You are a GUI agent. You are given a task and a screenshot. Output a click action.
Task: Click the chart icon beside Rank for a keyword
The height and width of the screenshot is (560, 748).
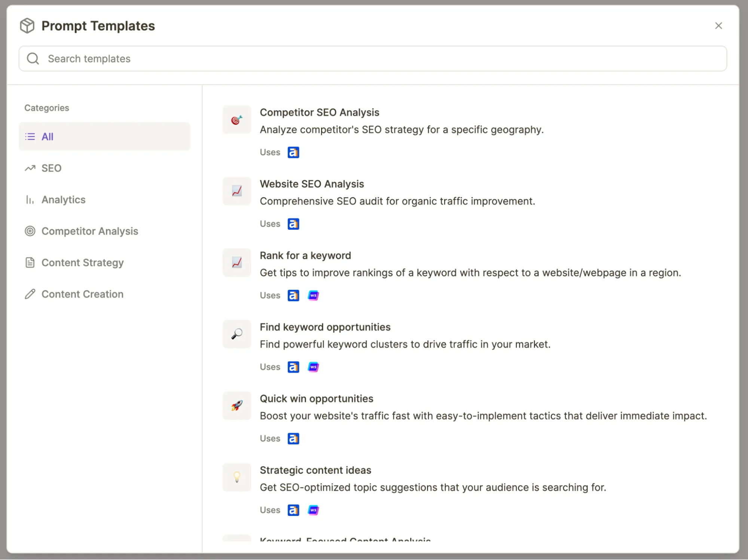[236, 263]
